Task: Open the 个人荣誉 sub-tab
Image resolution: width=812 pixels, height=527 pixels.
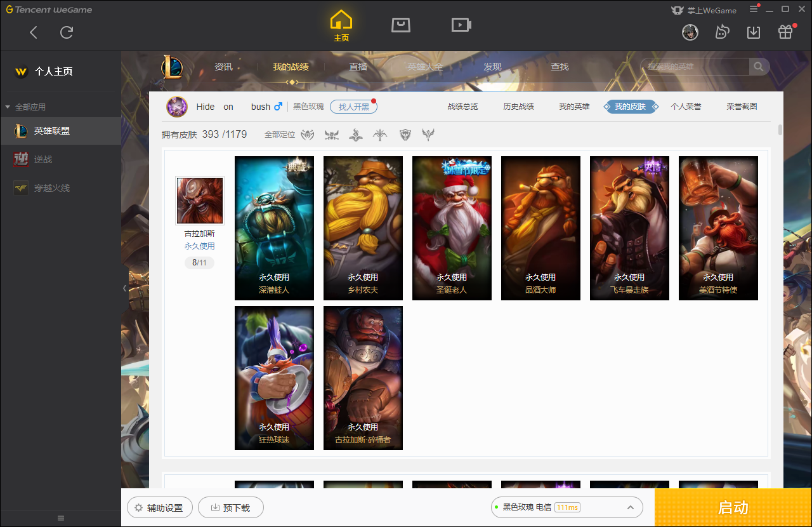Action: pos(686,107)
